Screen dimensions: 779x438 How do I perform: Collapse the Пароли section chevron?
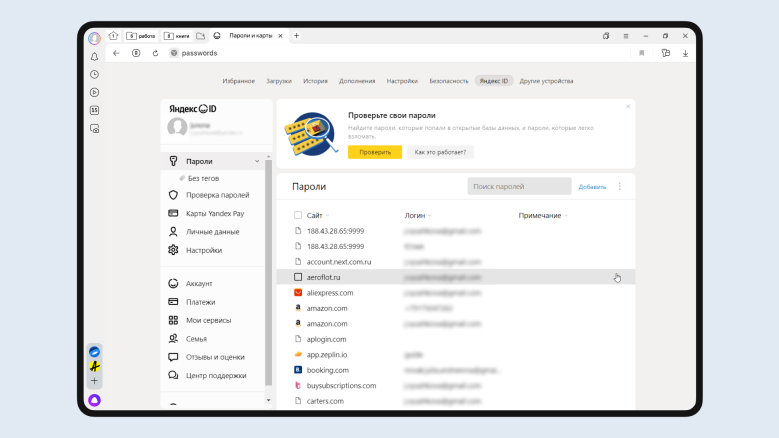[257, 161]
